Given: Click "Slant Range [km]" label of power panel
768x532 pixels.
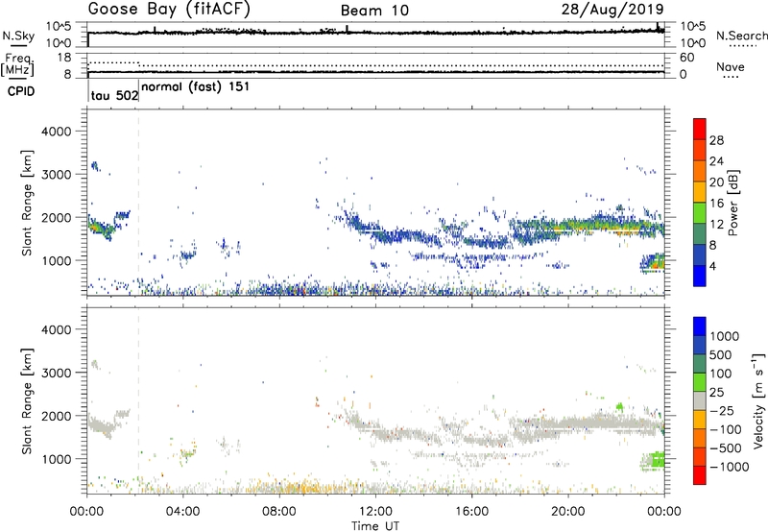Looking at the screenshot, I should click(27, 203).
